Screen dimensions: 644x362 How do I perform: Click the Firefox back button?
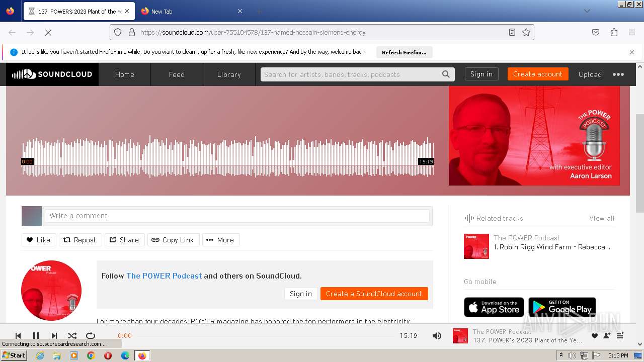click(x=12, y=32)
